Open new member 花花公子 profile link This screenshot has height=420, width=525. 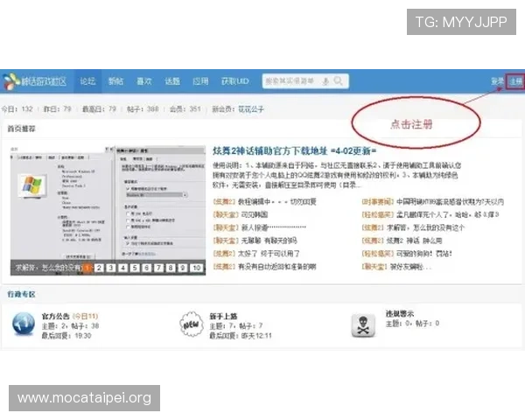tap(251, 109)
